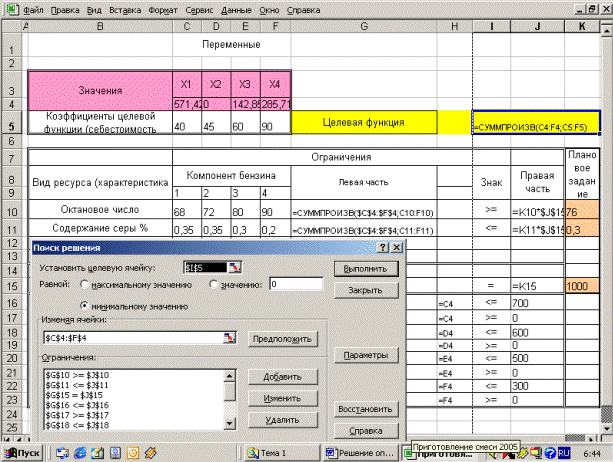Select column G header
This screenshot has width=613, height=462.
[x=364, y=26]
